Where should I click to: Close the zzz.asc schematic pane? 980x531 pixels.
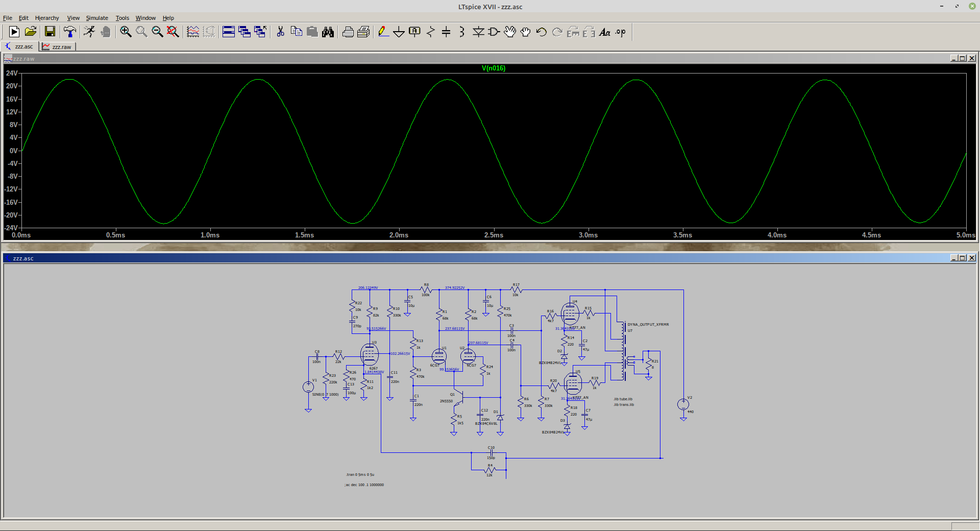pos(972,258)
